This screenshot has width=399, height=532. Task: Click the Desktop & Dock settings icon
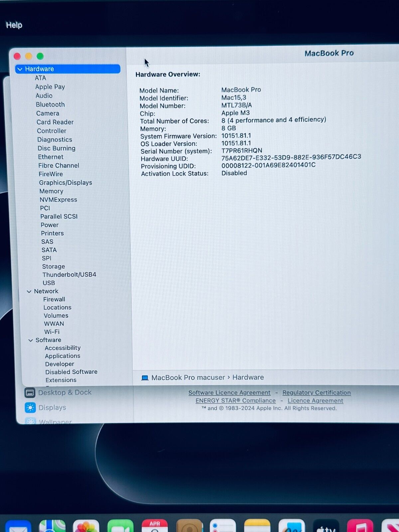(30, 393)
